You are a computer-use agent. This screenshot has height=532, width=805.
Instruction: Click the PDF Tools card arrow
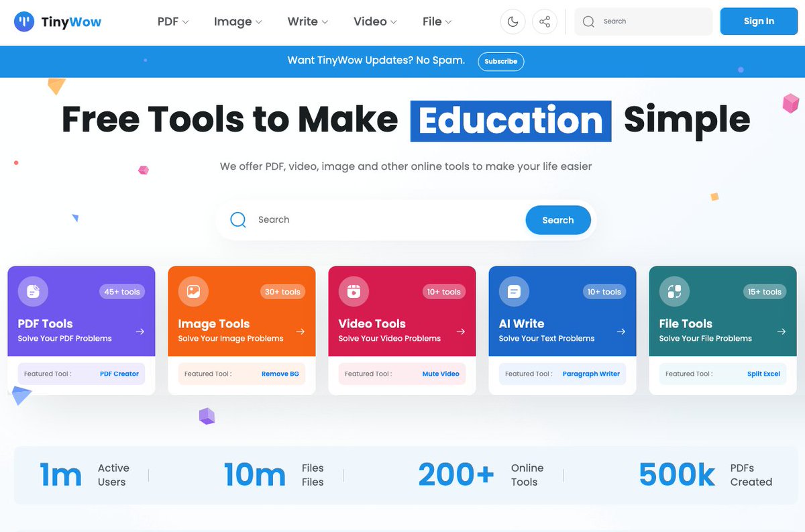tap(140, 331)
